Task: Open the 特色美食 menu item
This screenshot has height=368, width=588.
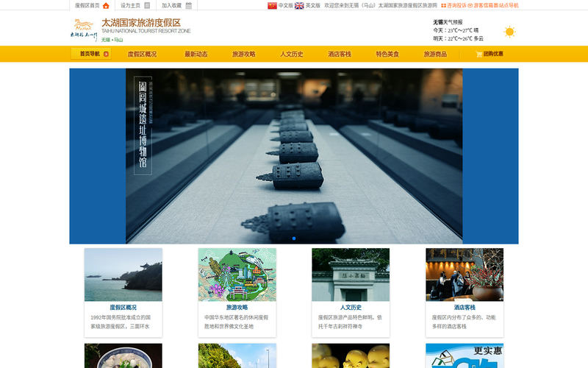Action: (387, 54)
